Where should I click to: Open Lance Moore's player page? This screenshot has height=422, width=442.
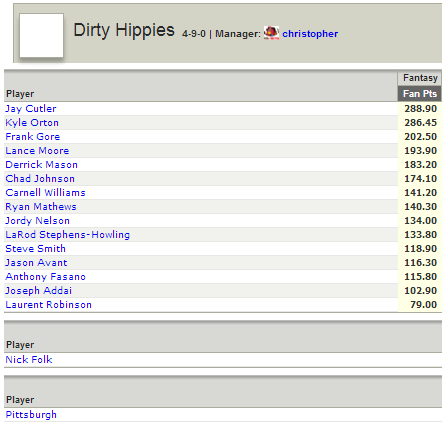coord(37,151)
